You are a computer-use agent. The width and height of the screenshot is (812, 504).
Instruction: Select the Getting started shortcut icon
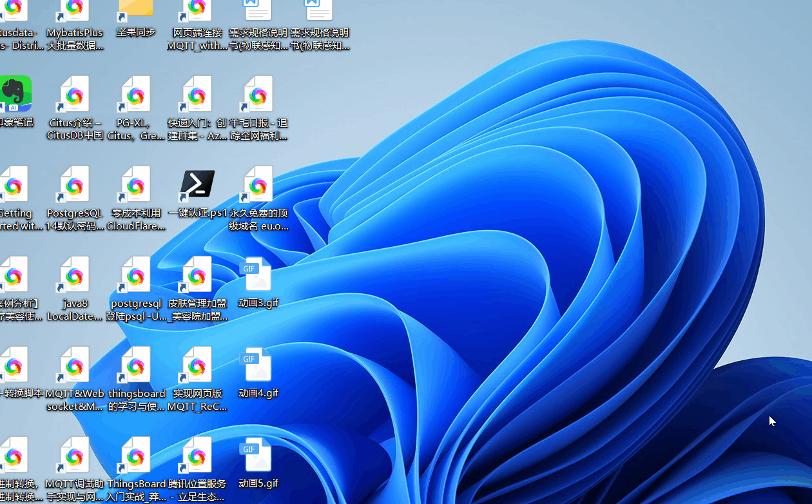coord(14,184)
